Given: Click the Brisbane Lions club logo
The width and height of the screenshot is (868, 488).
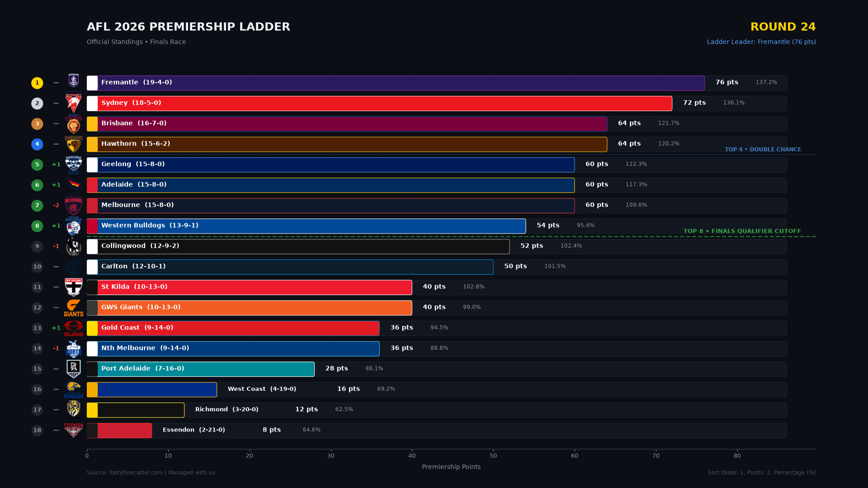Looking at the screenshot, I should pyautogui.click(x=74, y=124).
